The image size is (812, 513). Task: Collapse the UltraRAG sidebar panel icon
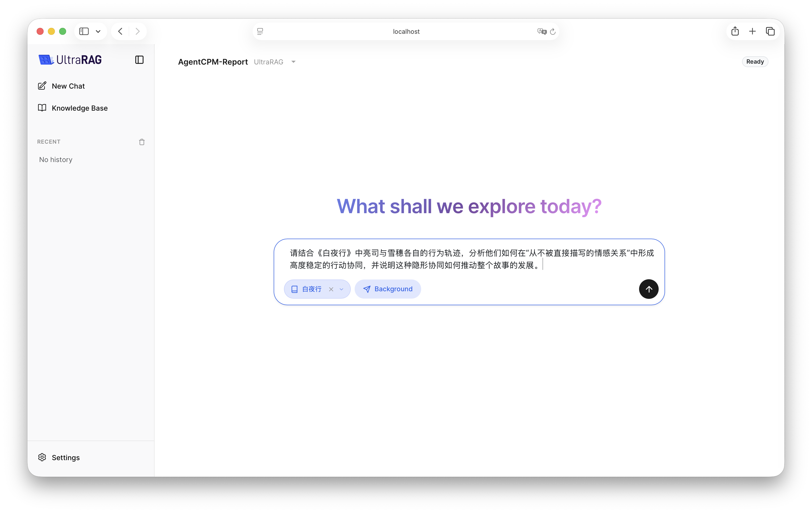(x=139, y=60)
